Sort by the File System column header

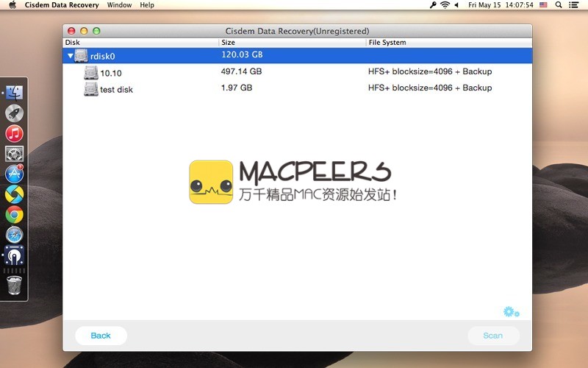click(x=449, y=43)
